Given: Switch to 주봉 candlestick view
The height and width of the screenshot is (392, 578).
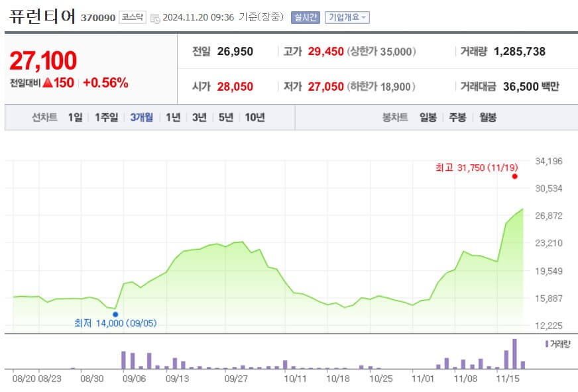Looking at the screenshot, I should pyautogui.click(x=457, y=117).
